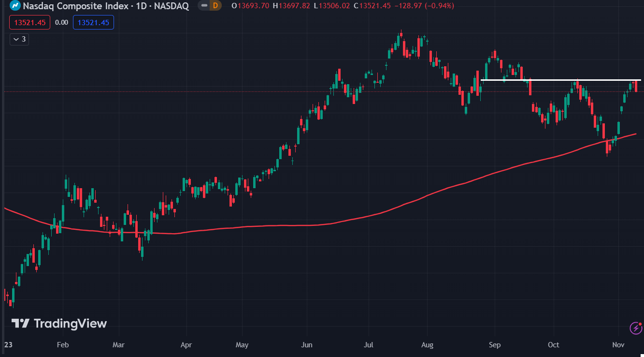This screenshot has width=644, height=357.
Task: Click the orange D data badge
Action: pos(215,6)
